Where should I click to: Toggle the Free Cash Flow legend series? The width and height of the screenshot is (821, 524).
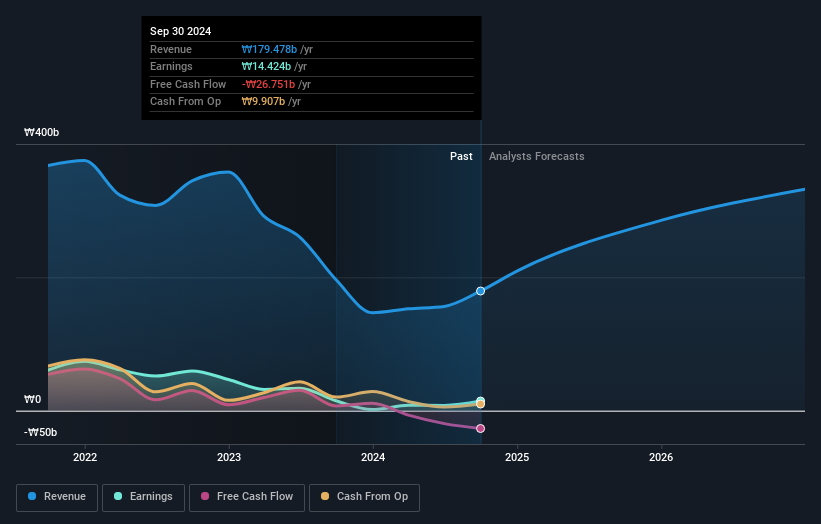pyautogui.click(x=247, y=497)
